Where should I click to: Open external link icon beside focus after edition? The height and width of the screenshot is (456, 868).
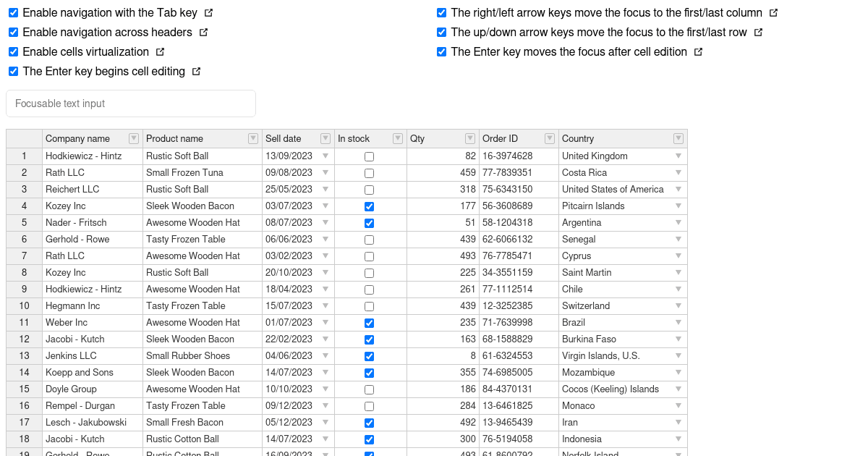tap(698, 52)
